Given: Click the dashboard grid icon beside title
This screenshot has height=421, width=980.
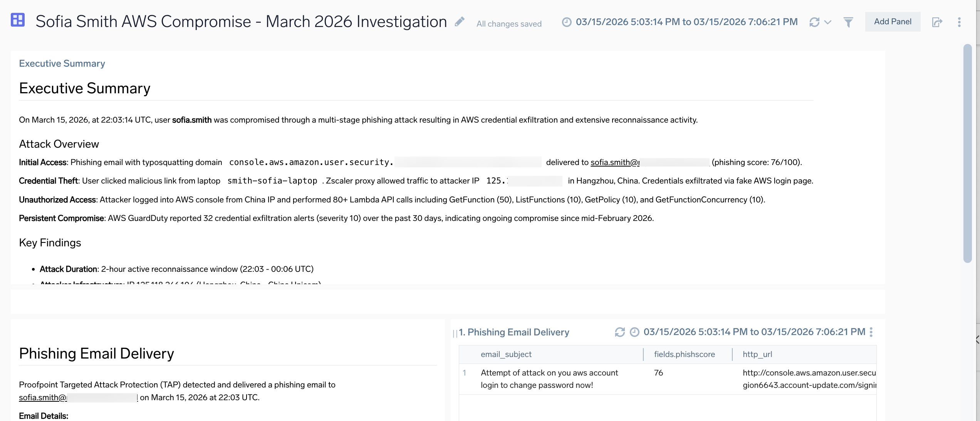Looking at the screenshot, I should click(18, 20).
